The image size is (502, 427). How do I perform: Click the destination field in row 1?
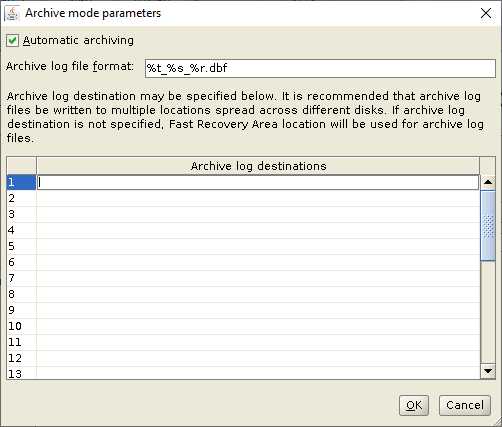(x=258, y=182)
